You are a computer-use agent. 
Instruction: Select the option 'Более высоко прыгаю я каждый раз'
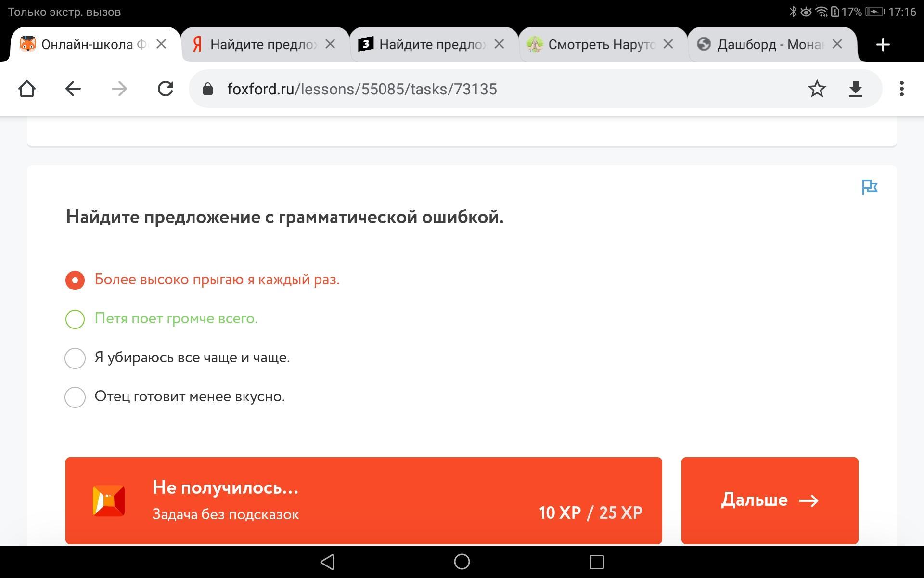pos(202,280)
